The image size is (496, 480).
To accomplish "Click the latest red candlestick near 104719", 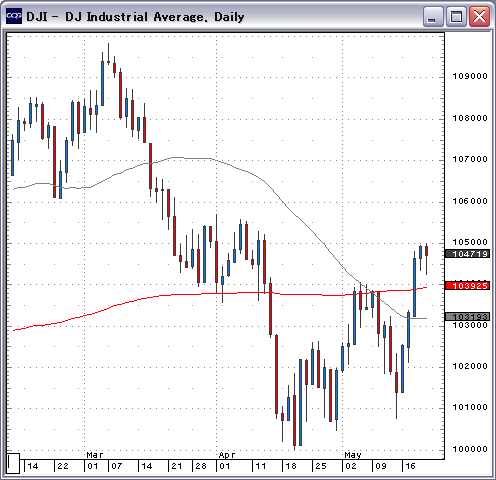I will [426, 251].
